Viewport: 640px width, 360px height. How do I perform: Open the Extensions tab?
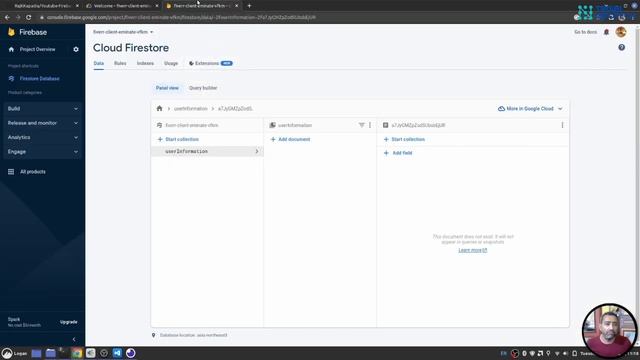pos(211,63)
